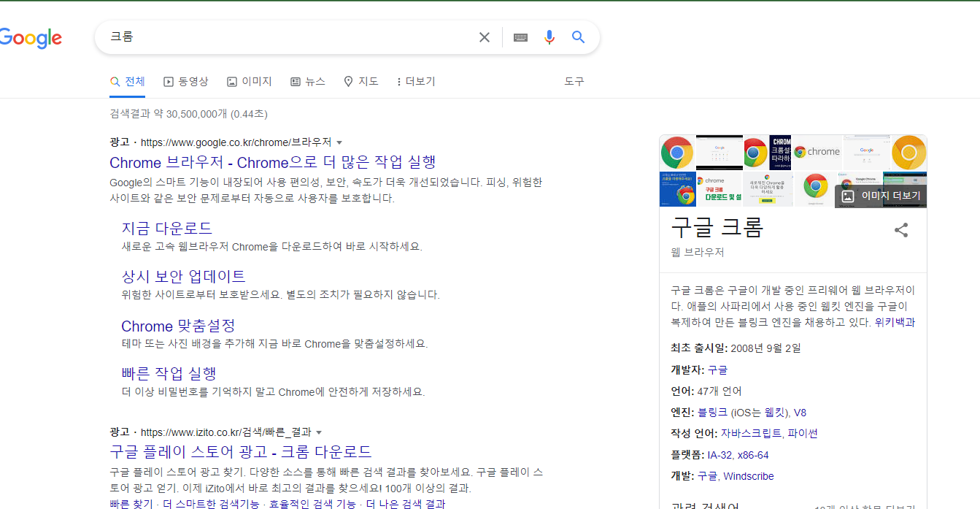980x509 pixels.
Task: Select the 검색결과 약 30,500,000개 stats text
Action: pyautogui.click(x=188, y=114)
